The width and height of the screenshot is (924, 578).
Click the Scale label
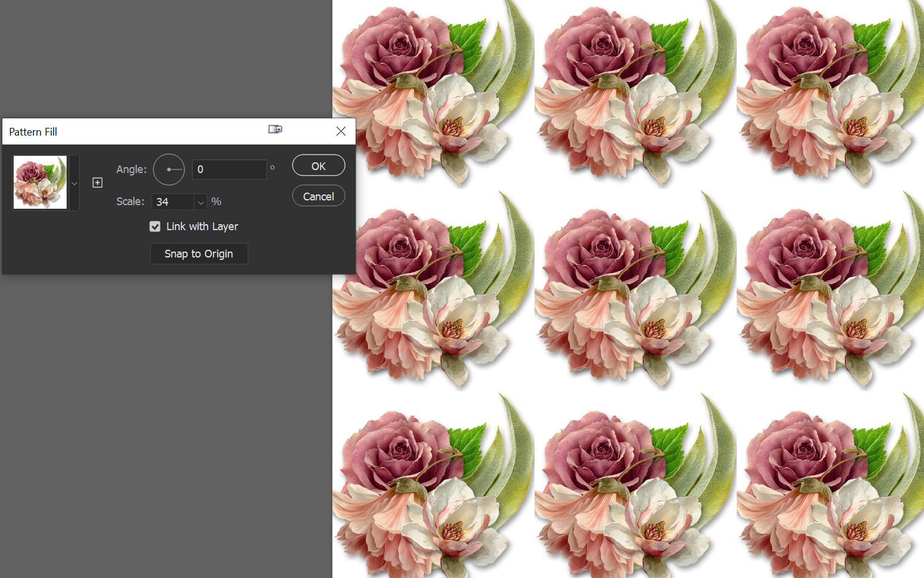click(x=130, y=202)
